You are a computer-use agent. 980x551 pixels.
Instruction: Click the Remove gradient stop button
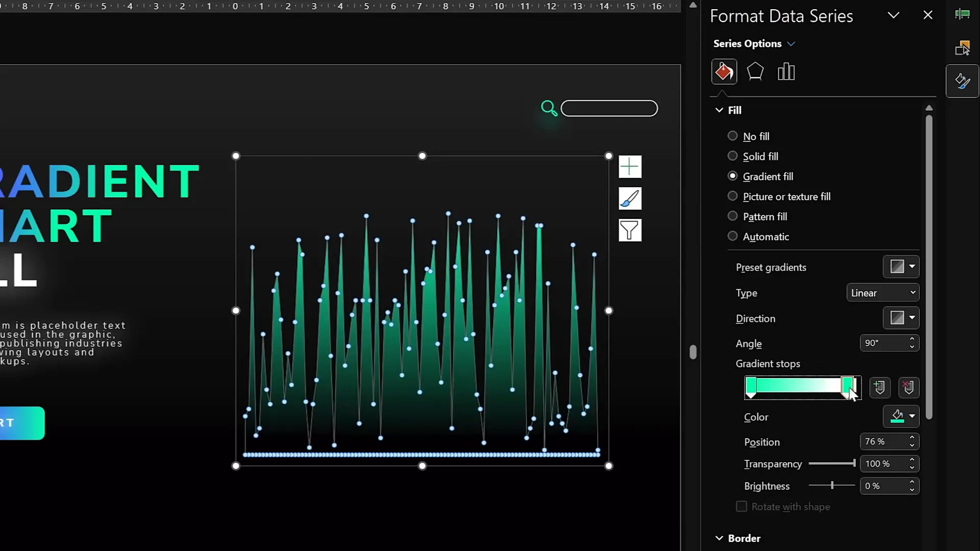click(x=909, y=388)
